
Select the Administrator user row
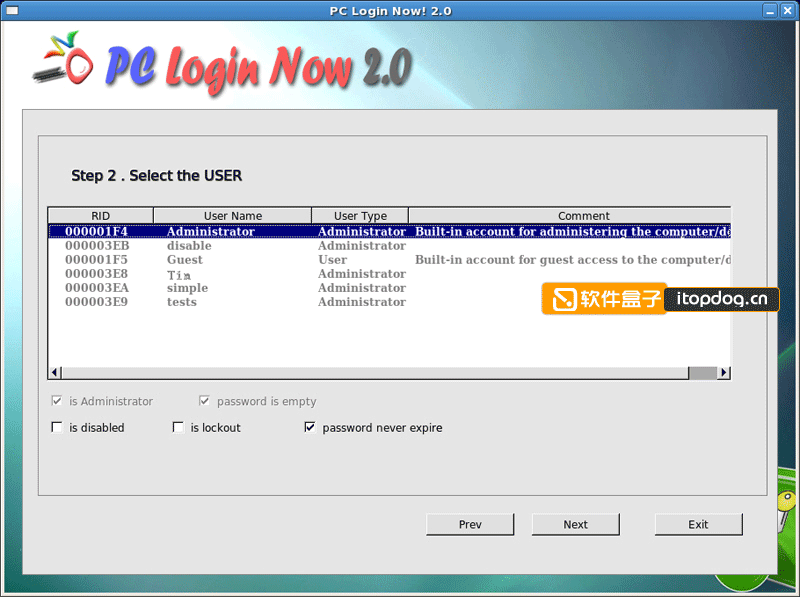tap(390, 232)
